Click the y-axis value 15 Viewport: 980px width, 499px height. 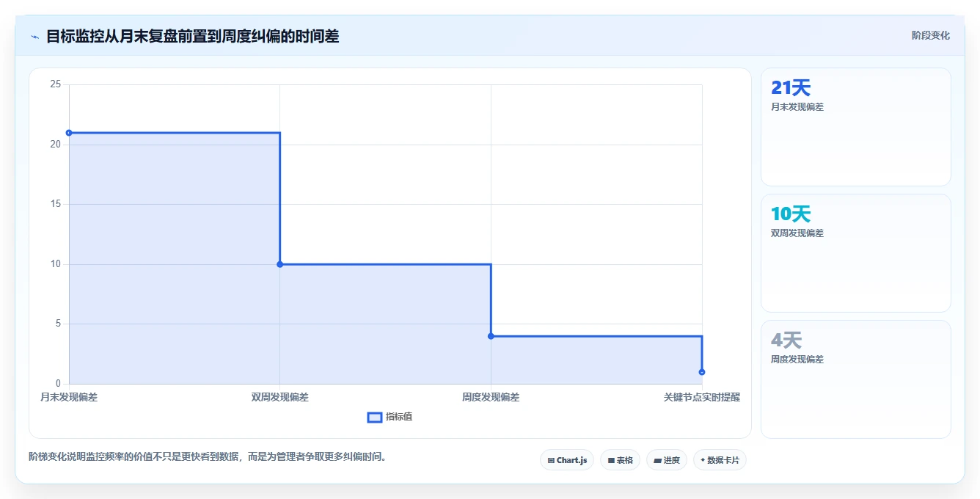(55, 204)
